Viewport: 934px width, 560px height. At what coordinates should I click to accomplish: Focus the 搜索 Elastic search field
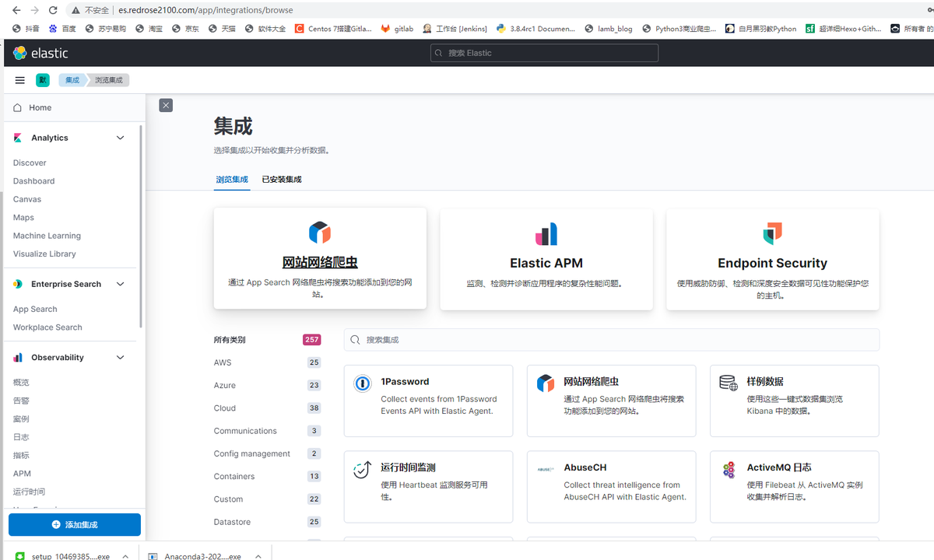coord(544,53)
